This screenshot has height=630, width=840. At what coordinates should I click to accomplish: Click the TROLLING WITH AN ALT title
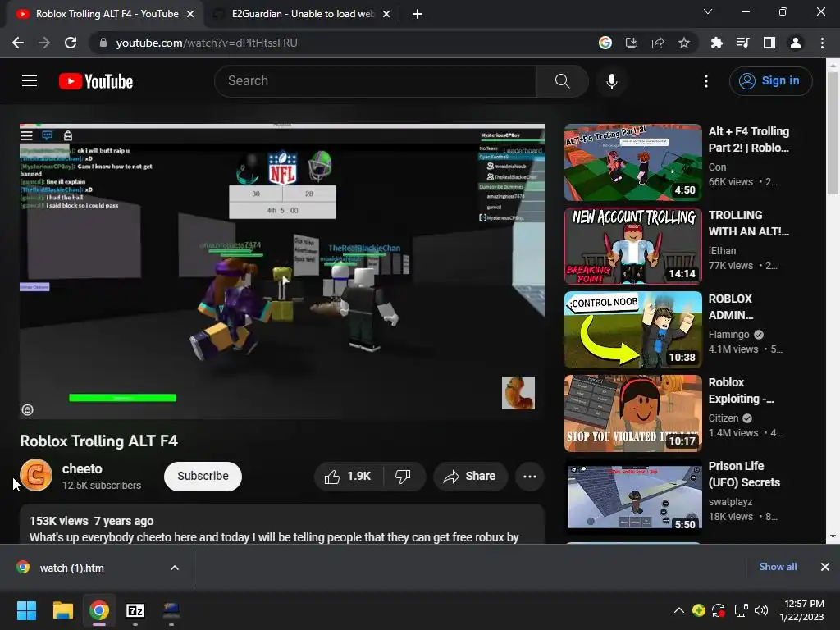tap(748, 223)
